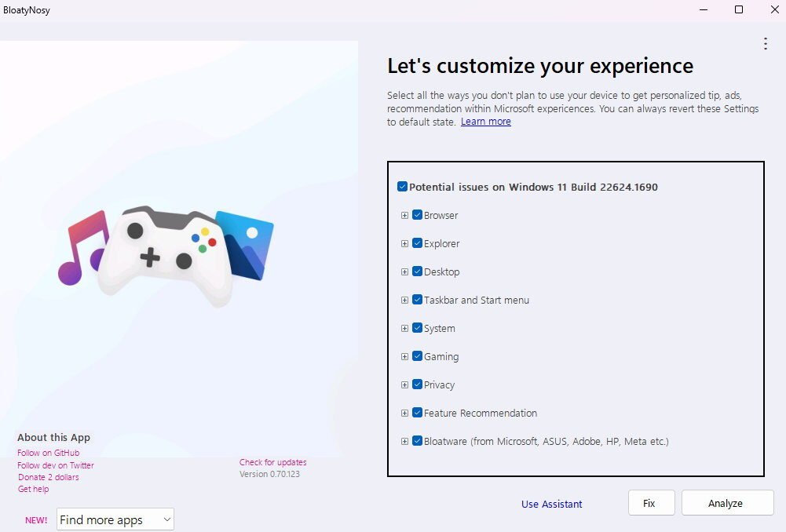Click the game controller illustration
Image resolution: width=786 pixels, height=532 pixels.
coord(166,256)
